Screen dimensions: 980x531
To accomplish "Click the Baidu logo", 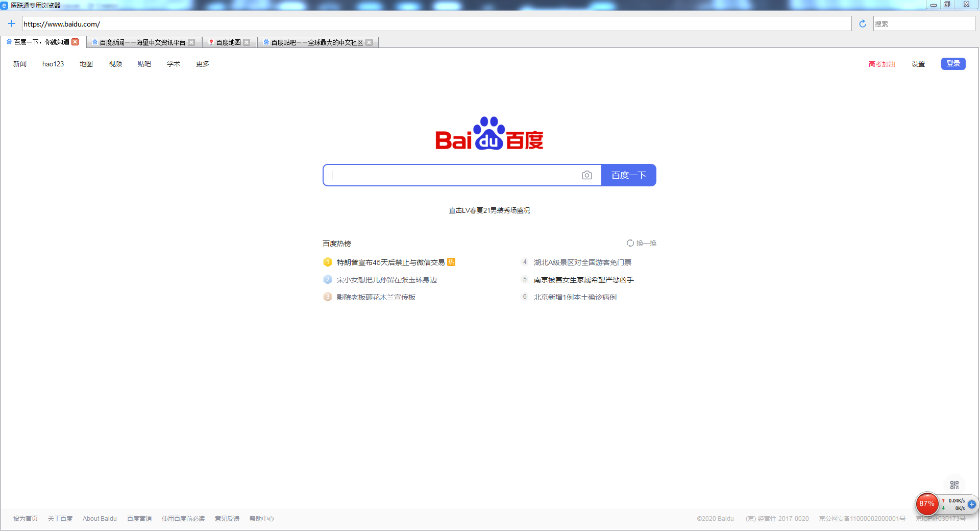I will 489,133.
